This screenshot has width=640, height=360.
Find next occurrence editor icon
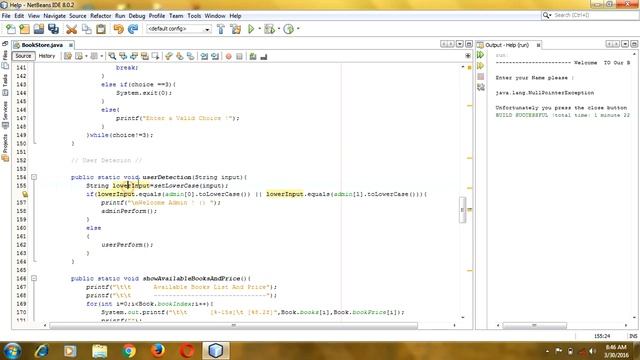click(134, 56)
